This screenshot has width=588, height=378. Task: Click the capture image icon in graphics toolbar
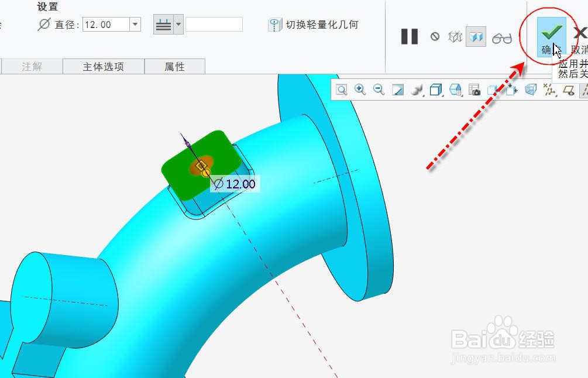point(474,90)
